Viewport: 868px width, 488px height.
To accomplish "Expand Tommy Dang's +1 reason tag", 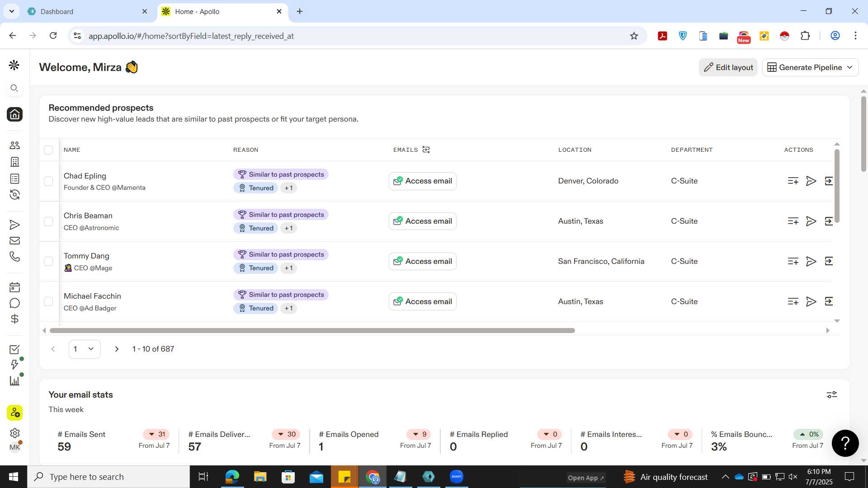I will pos(288,268).
